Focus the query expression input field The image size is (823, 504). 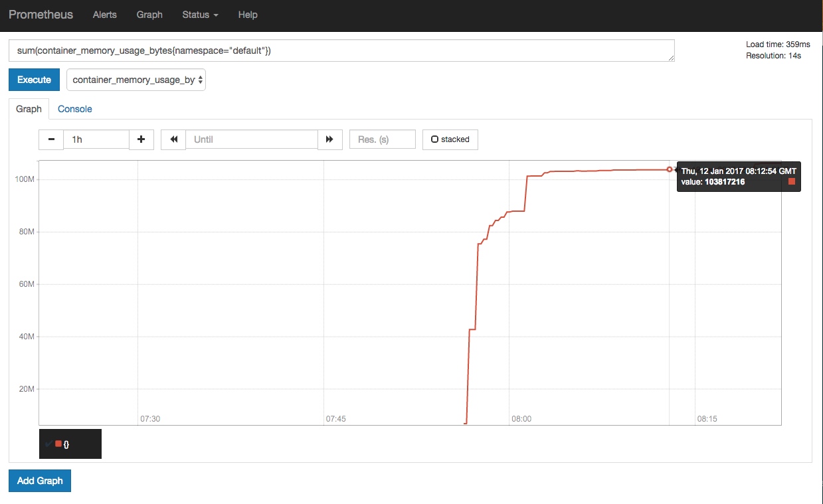click(341, 50)
